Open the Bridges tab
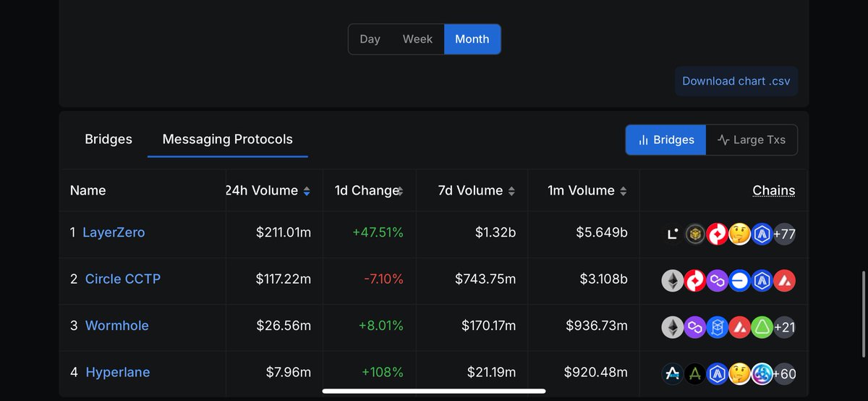Viewport: 868px width, 401px height. tap(109, 139)
